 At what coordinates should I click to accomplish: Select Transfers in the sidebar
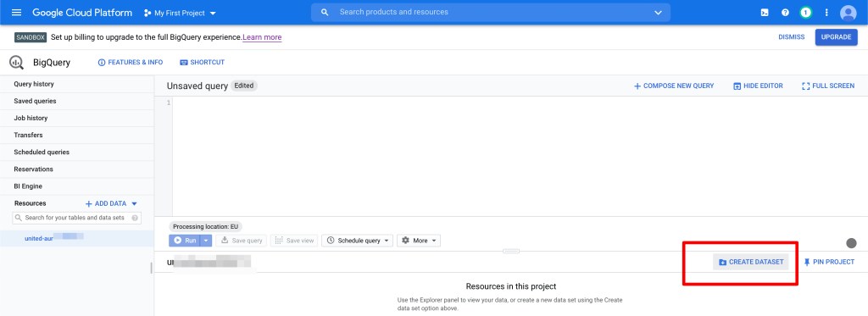tap(77, 135)
